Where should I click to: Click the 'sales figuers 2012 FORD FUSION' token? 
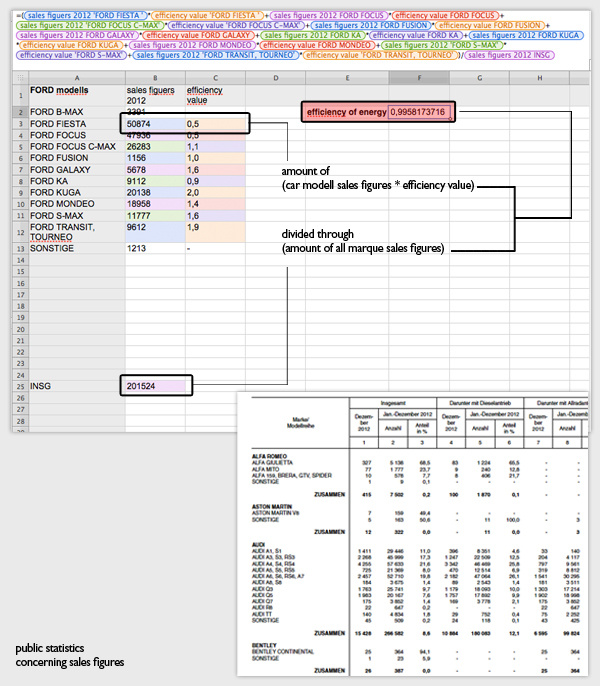click(371, 25)
